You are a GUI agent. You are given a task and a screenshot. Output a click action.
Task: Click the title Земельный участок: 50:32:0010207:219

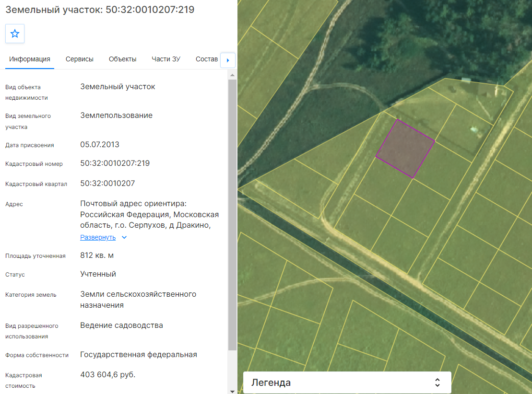pyautogui.click(x=100, y=10)
